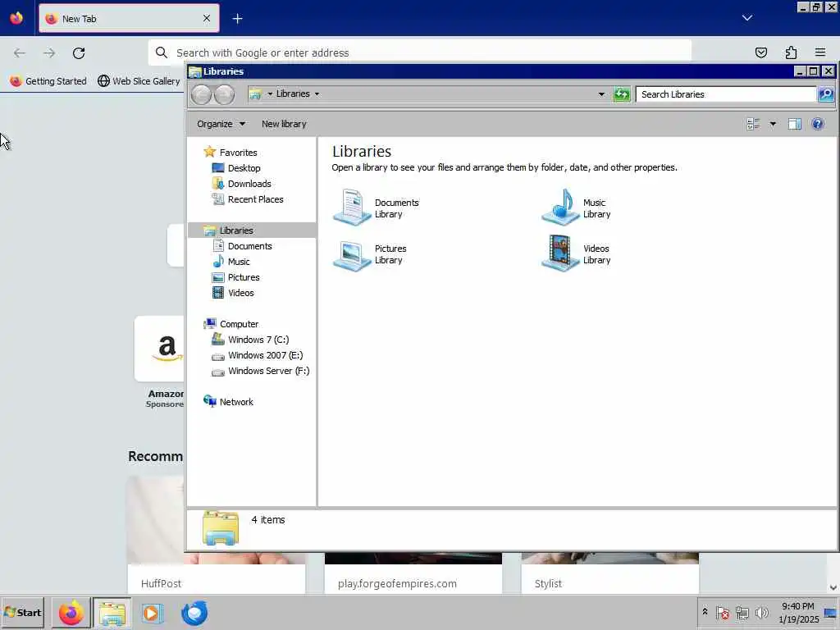Open Desktop in Favorites
This screenshot has width=840, height=630.
(x=244, y=168)
